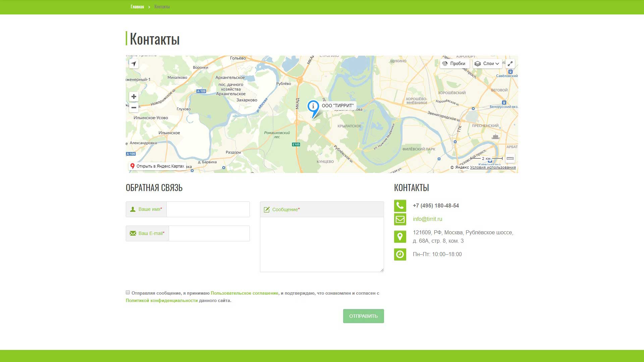Click the ООО "ТИРРИТ" map marker
The image size is (644, 362).
313,107
